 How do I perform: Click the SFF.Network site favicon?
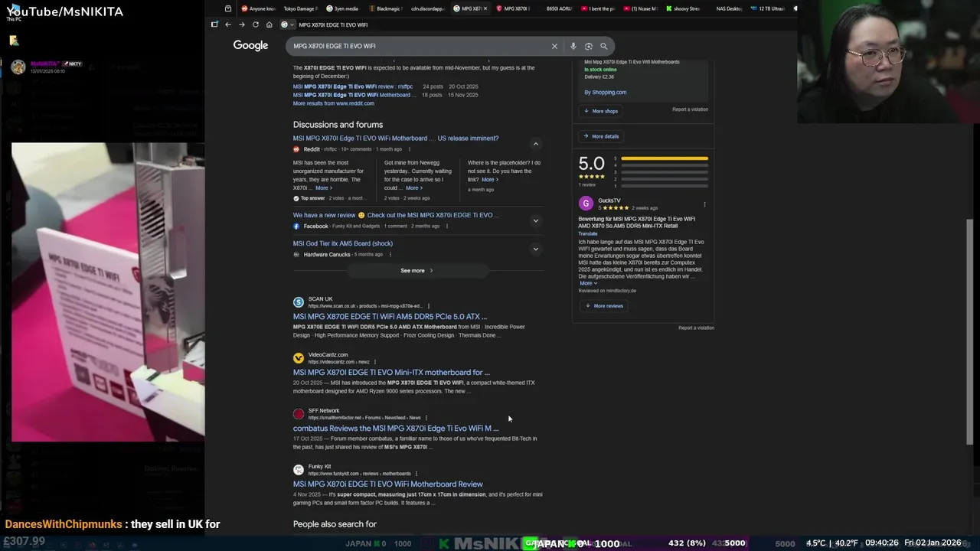tap(299, 414)
